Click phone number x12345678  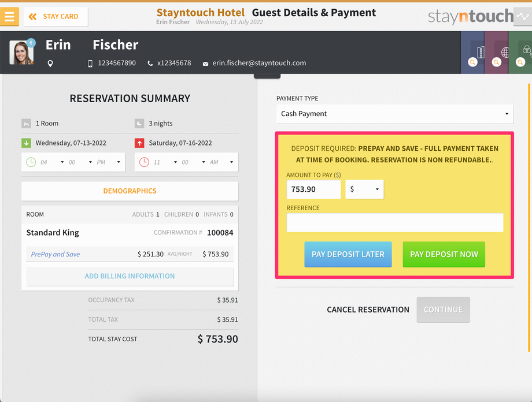tap(174, 64)
